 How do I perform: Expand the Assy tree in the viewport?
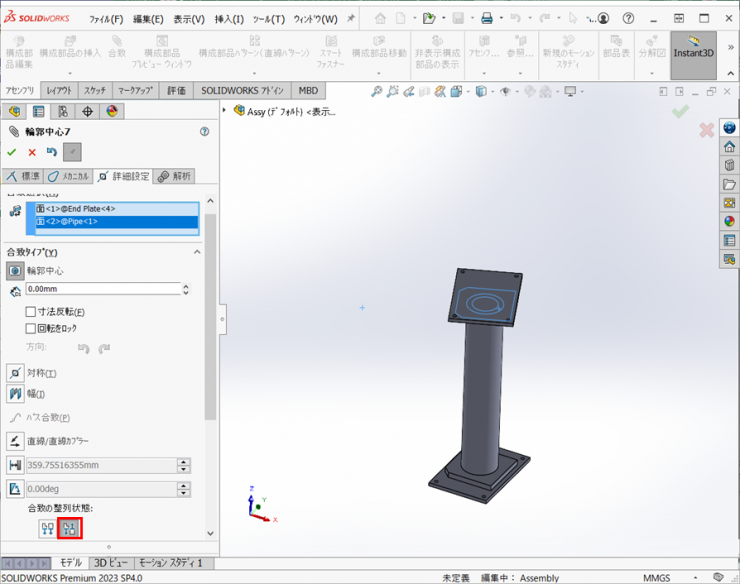point(226,111)
